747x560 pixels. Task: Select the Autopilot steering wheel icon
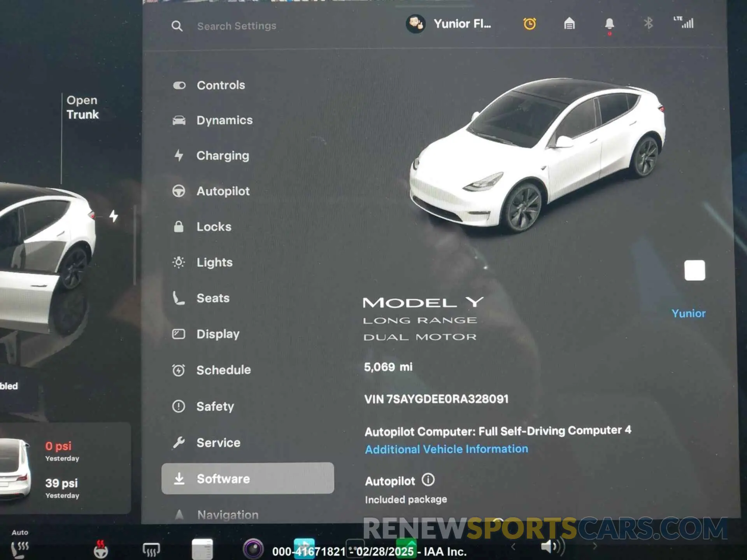coord(179,191)
